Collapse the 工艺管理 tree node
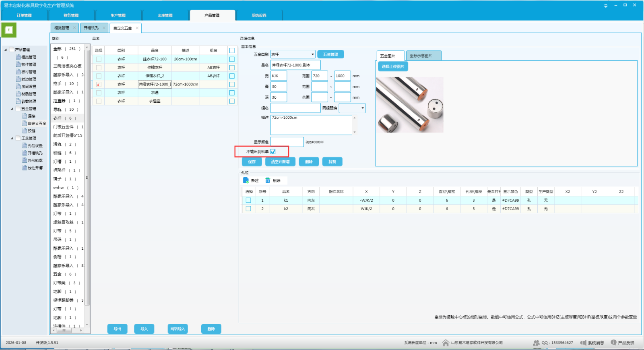644x350 pixels. click(12, 138)
